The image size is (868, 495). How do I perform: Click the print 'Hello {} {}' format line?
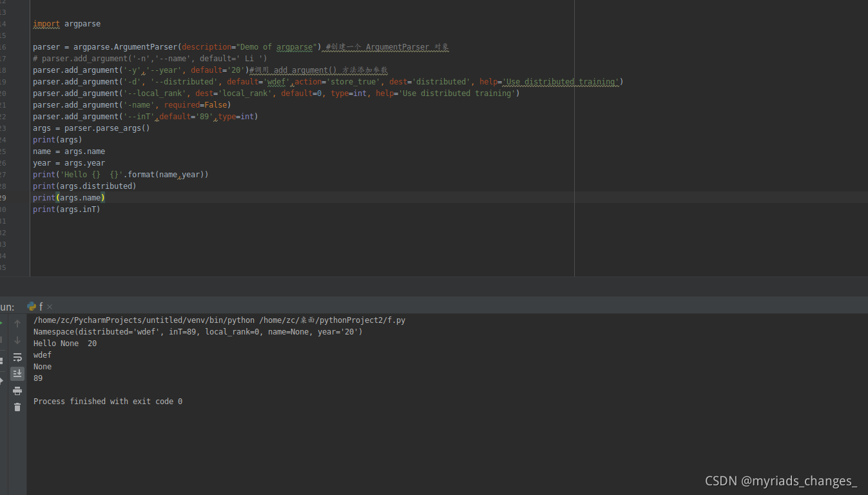121,175
